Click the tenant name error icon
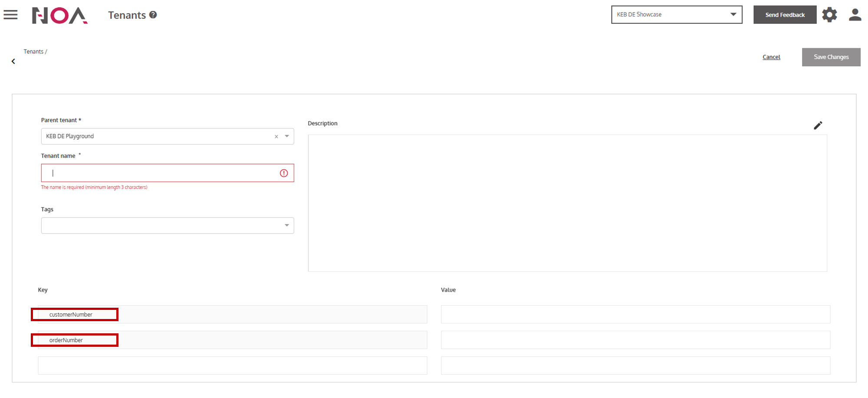This screenshot has height=398, width=868. [x=284, y=173]
